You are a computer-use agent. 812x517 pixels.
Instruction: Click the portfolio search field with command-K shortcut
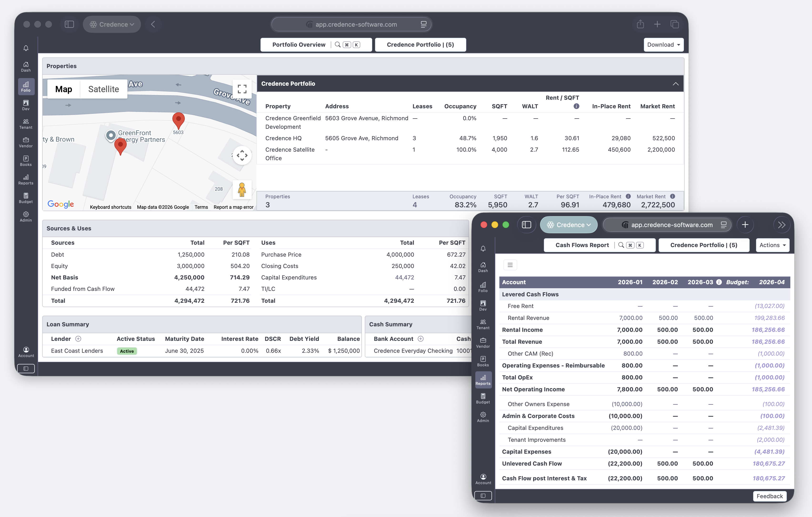tap(347, 45)
